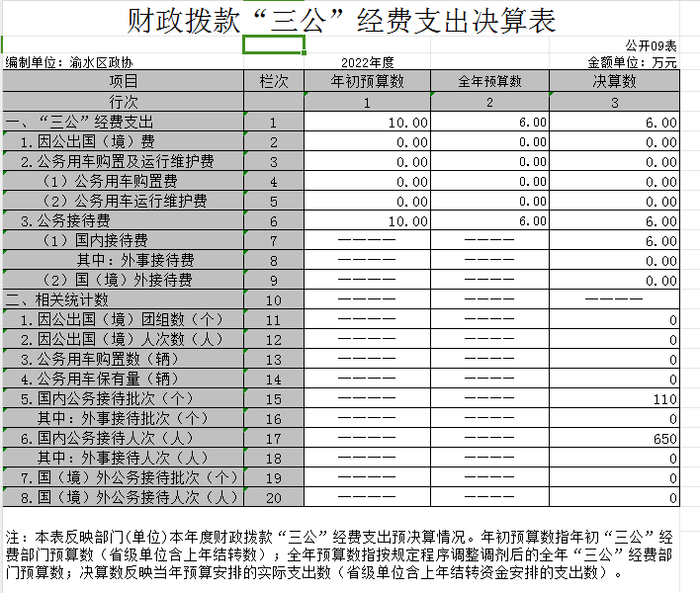Click the 栏次 column header
700x593 pixels.
point(273,81)
